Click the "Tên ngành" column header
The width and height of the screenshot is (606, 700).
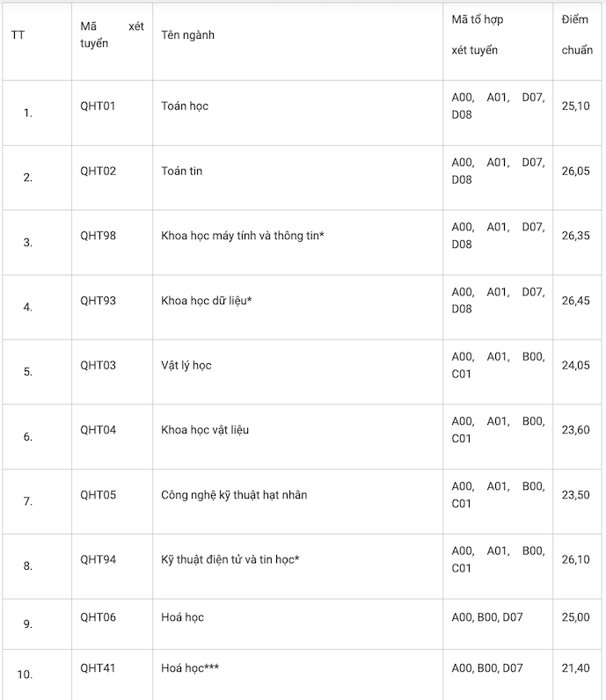188,35
